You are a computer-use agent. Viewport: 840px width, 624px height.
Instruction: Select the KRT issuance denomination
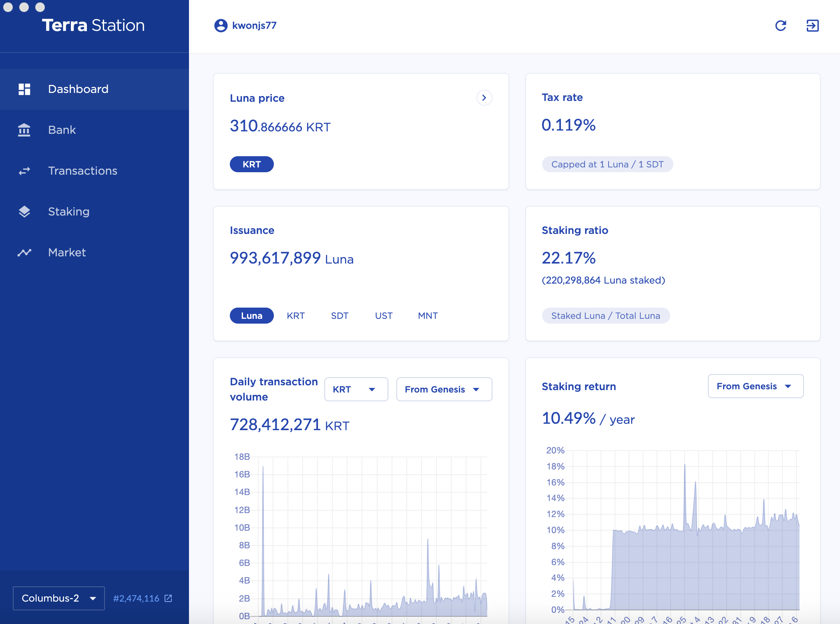coord(295,316)
